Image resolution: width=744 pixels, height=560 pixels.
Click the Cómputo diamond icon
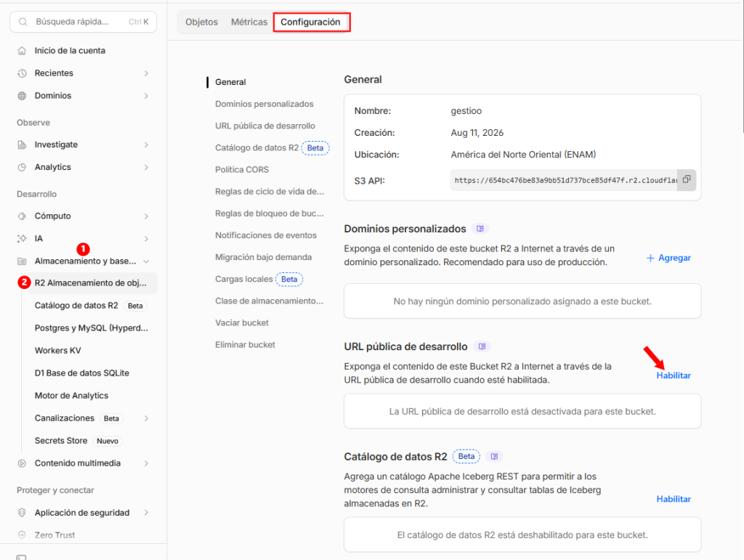click(22, 216)
